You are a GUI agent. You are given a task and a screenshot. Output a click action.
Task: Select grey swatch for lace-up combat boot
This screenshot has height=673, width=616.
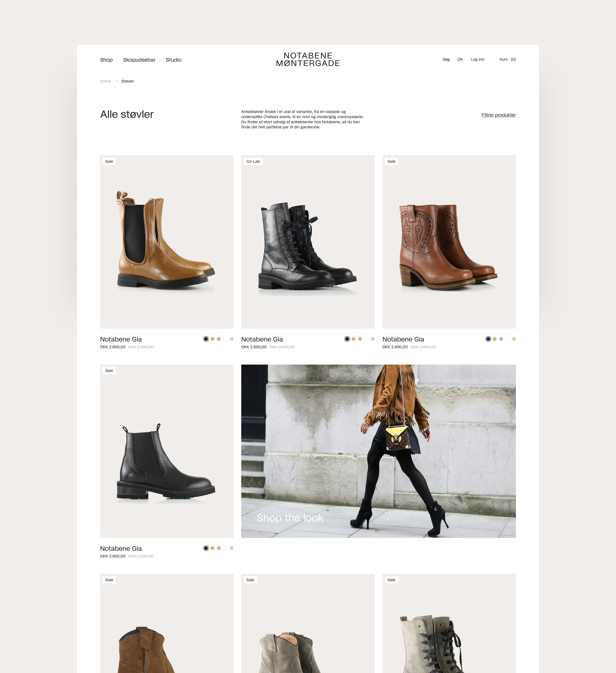pos(360,339)
